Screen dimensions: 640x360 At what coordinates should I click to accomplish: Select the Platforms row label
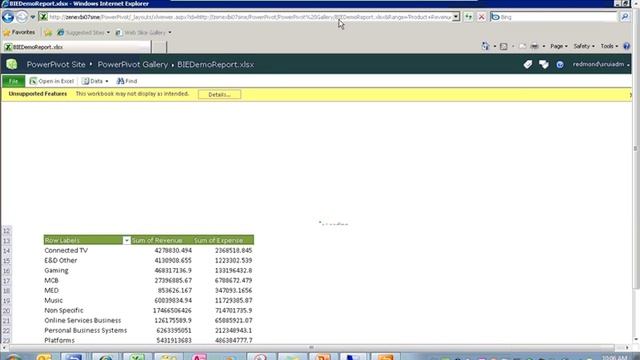point(60,340)
